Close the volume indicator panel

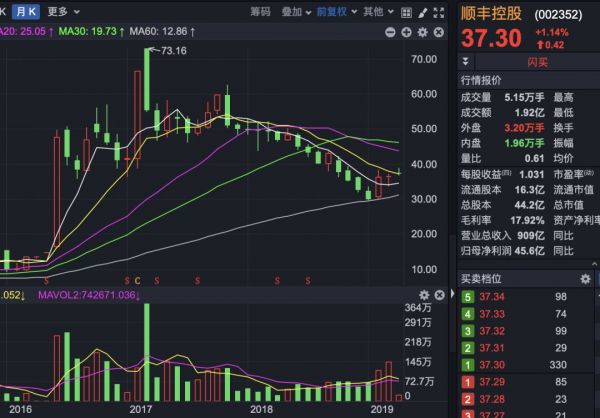click(x=441, y=295)
